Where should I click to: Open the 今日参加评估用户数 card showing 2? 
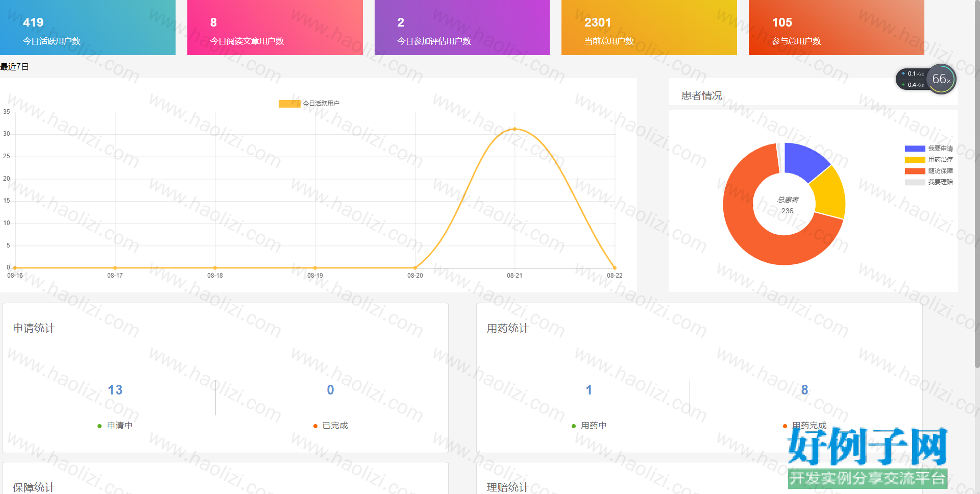(x=462, y=28)
